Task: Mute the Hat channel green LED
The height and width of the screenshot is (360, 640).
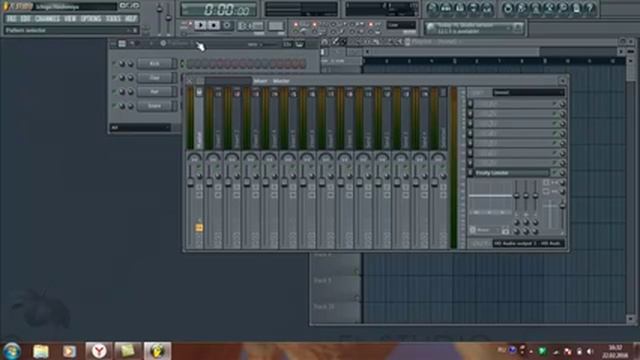Action: point(114,91)
